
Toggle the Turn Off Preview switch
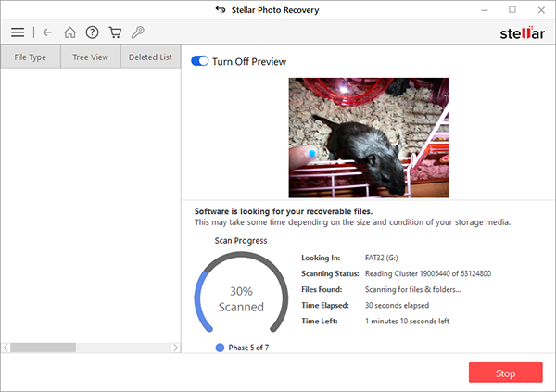[x=199, y=61]
